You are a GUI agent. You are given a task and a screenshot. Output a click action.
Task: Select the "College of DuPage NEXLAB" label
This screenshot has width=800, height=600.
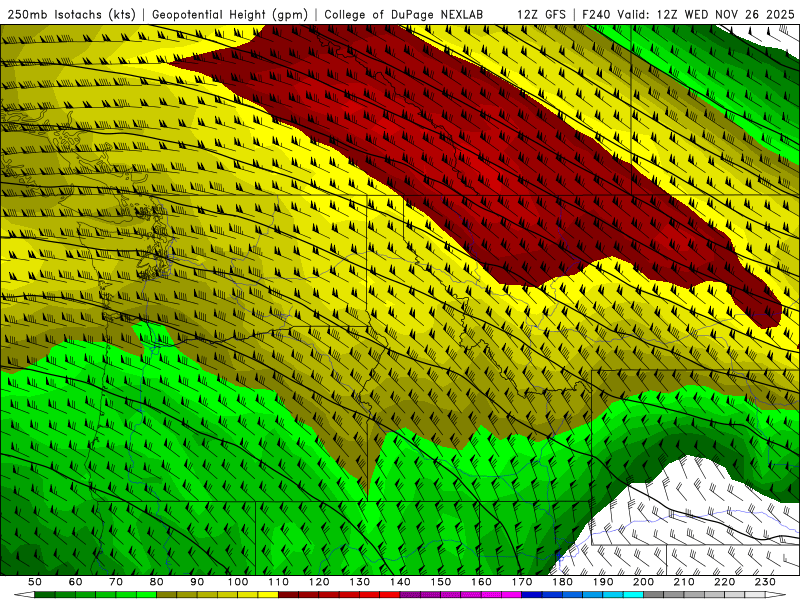[404, 14]
